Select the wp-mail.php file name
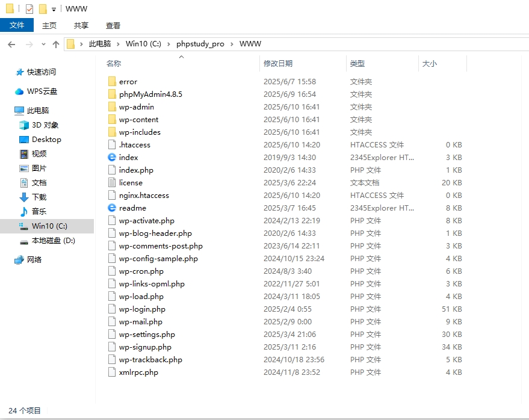 141,322
